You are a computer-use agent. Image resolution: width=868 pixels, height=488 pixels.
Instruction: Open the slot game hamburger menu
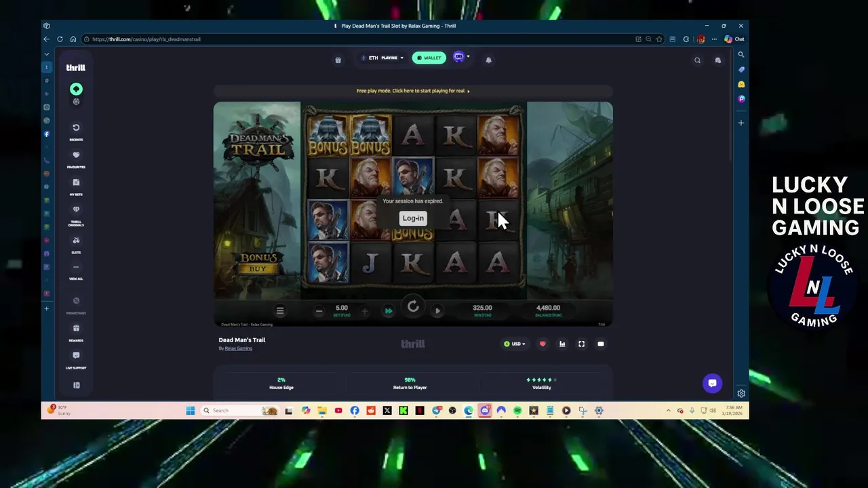coord(280,310)
